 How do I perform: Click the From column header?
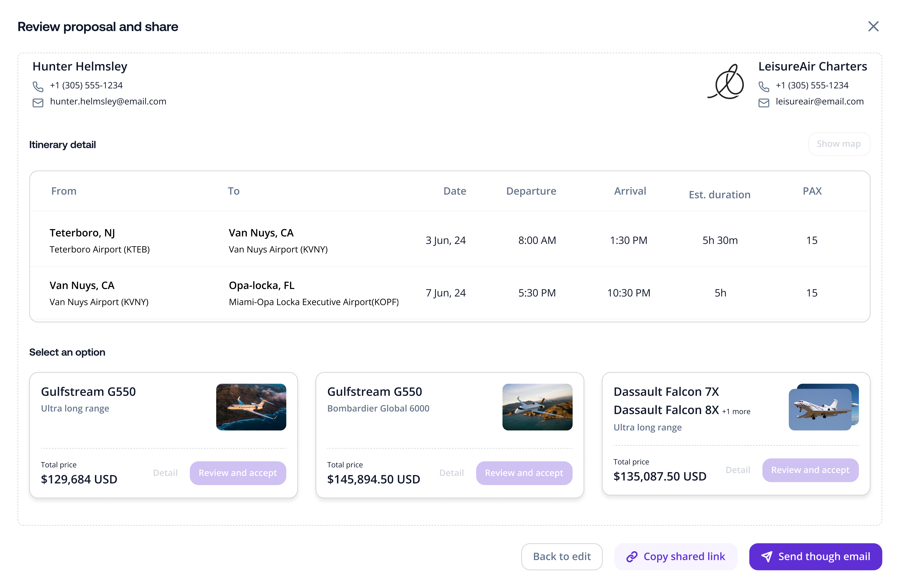64,191
